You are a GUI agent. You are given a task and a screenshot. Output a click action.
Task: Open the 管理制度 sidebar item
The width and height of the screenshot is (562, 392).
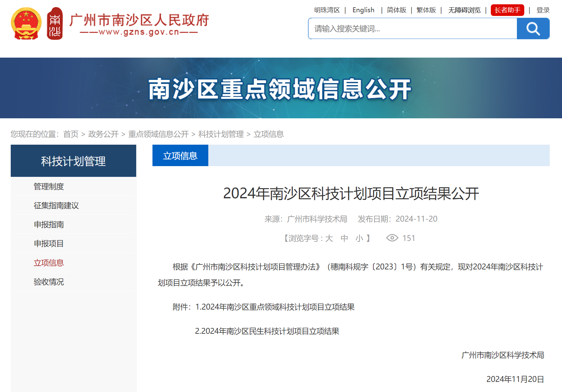[x=49, y=186]
